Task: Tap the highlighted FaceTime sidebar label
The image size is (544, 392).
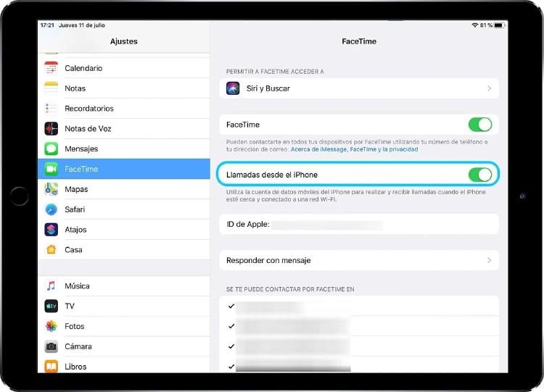Action: pyautogui.click(x=81, y=169)
